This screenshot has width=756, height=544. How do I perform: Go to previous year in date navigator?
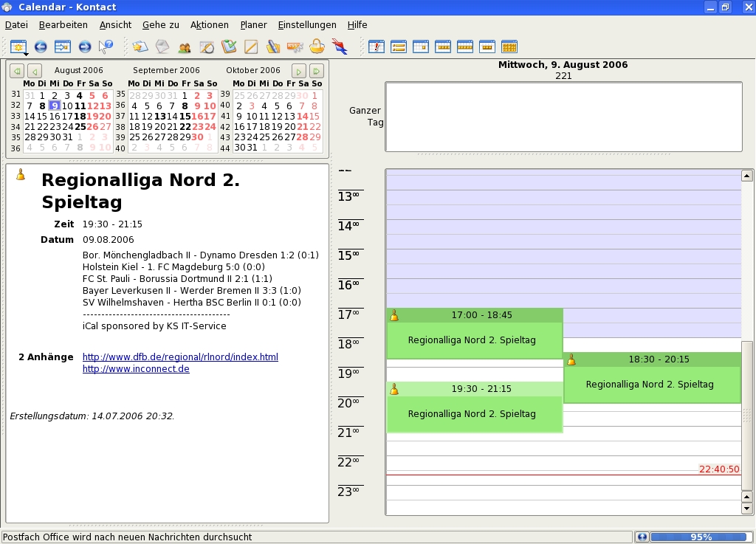pos(17,72)
